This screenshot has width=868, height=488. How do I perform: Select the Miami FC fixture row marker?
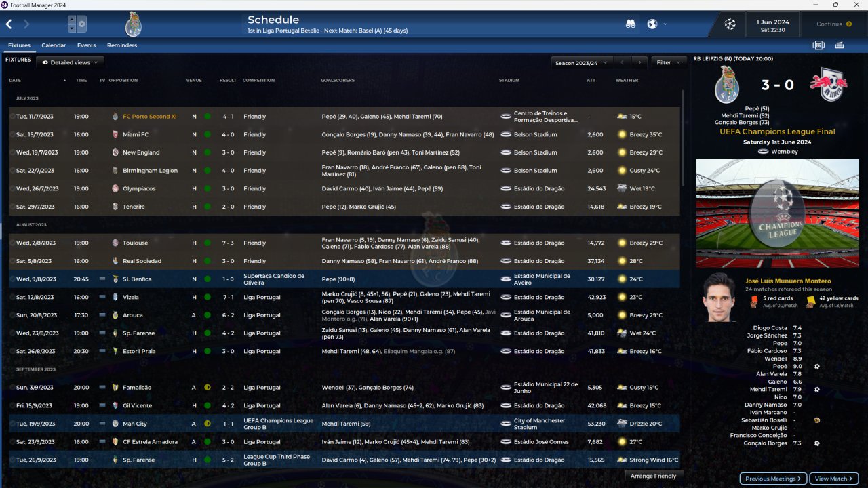[x=12, y=134]
